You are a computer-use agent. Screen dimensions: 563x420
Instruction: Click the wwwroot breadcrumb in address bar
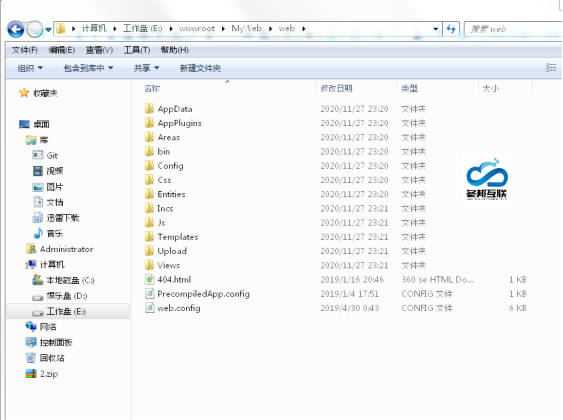pos(197,28)
